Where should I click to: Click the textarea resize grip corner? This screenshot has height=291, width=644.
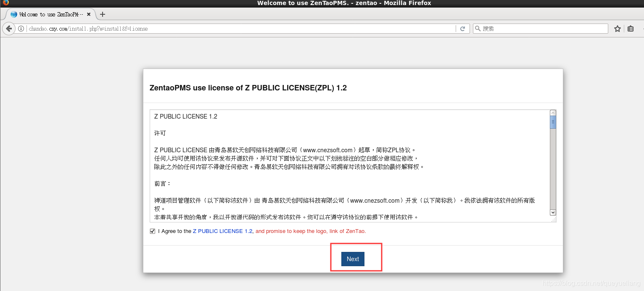(554, 220)
